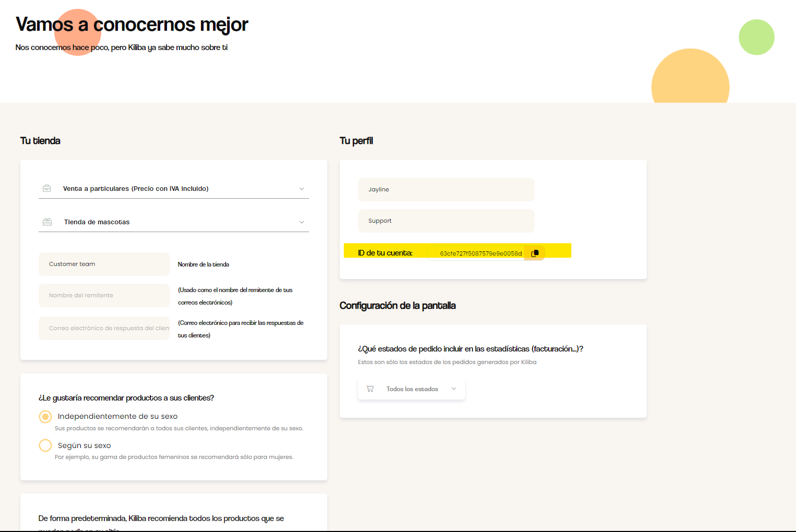Click the 'Correo electrónico de respuesta' input field
The image size is (796, 532).
[x=104, y=328]
